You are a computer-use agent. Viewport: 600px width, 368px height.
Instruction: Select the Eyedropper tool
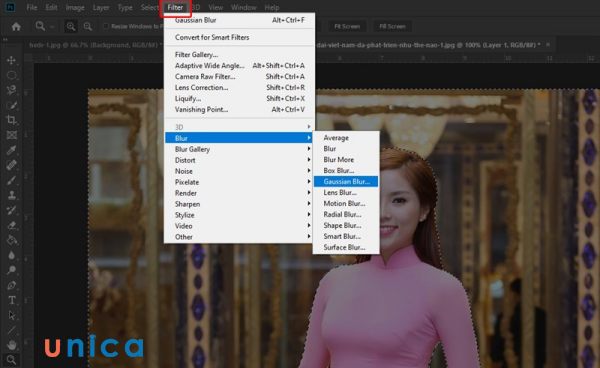[x=11, y=150]
